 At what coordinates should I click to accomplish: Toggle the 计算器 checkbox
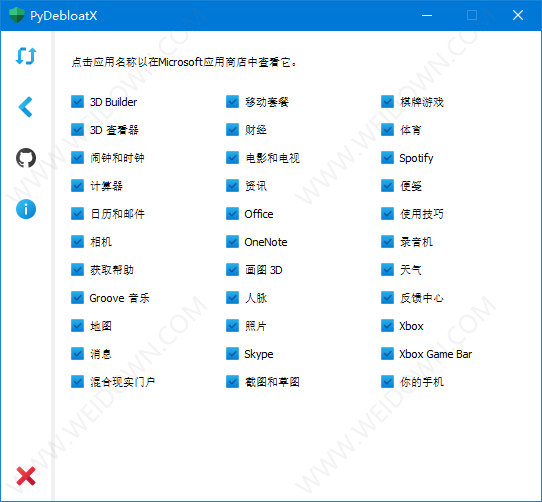coord(77,186)
